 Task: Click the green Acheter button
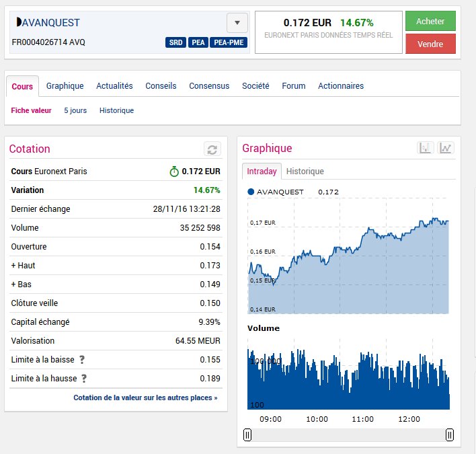430,21
